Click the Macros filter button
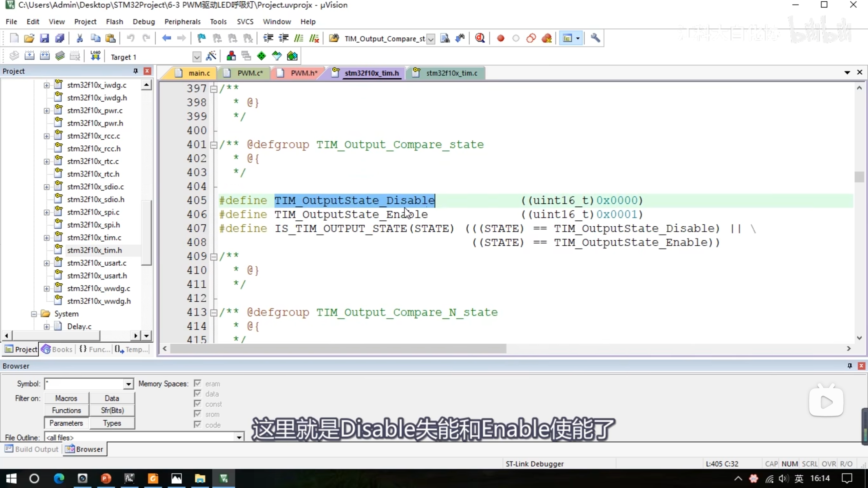 click(x=66, y=398)
